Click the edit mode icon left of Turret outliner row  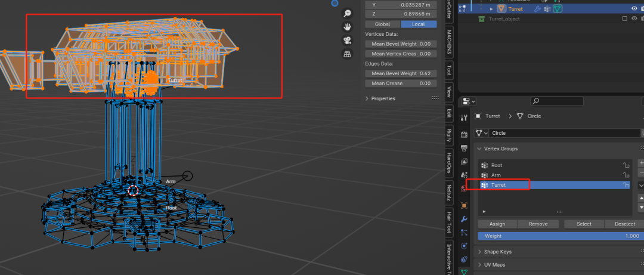462,8
